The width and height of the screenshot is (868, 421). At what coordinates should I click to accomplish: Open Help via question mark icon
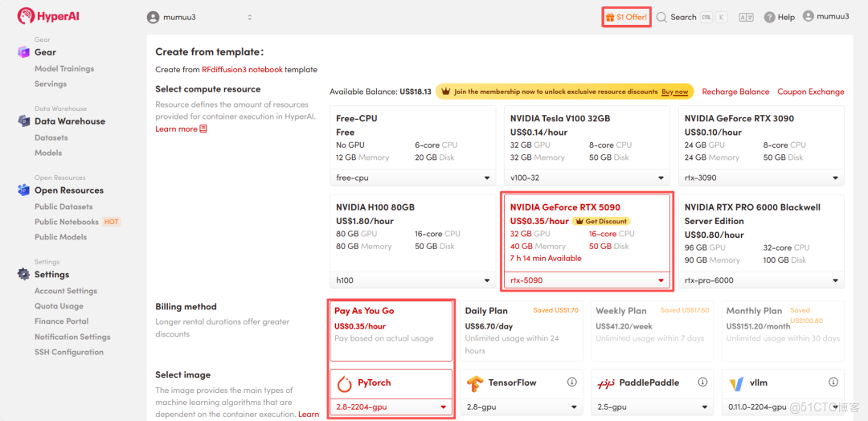(769, 17)
